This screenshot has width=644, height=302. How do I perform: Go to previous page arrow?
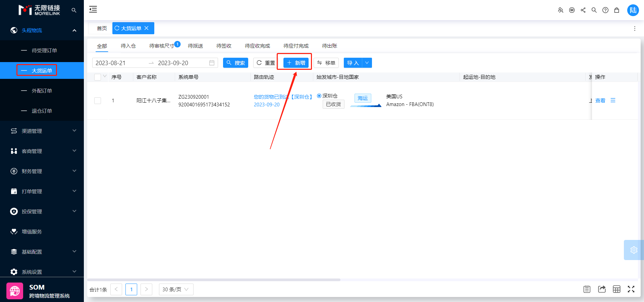[116, 289]
